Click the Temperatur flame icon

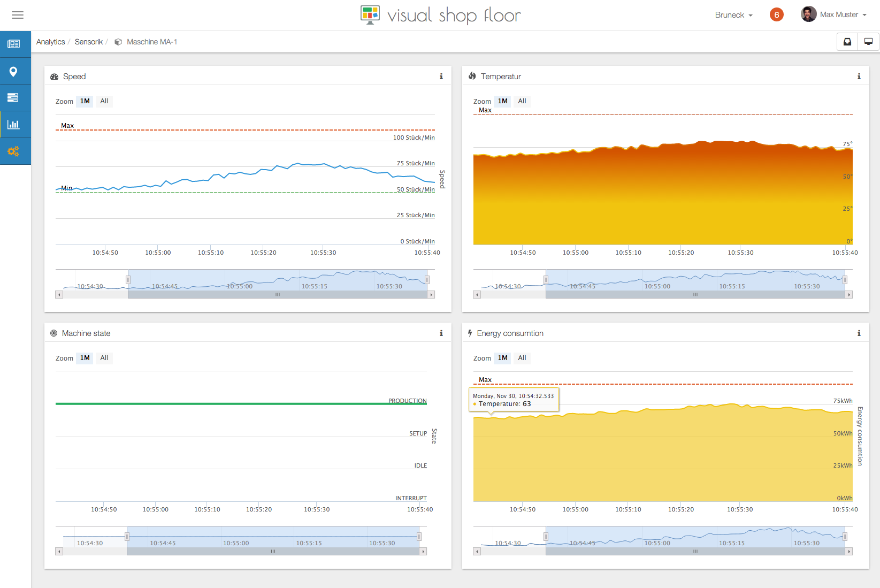[472, 76]
